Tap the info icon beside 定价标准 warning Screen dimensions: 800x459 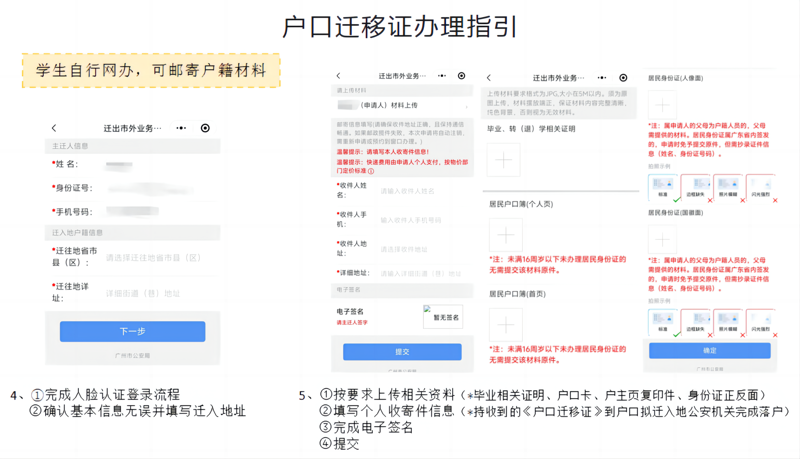(x=371, y=171)
